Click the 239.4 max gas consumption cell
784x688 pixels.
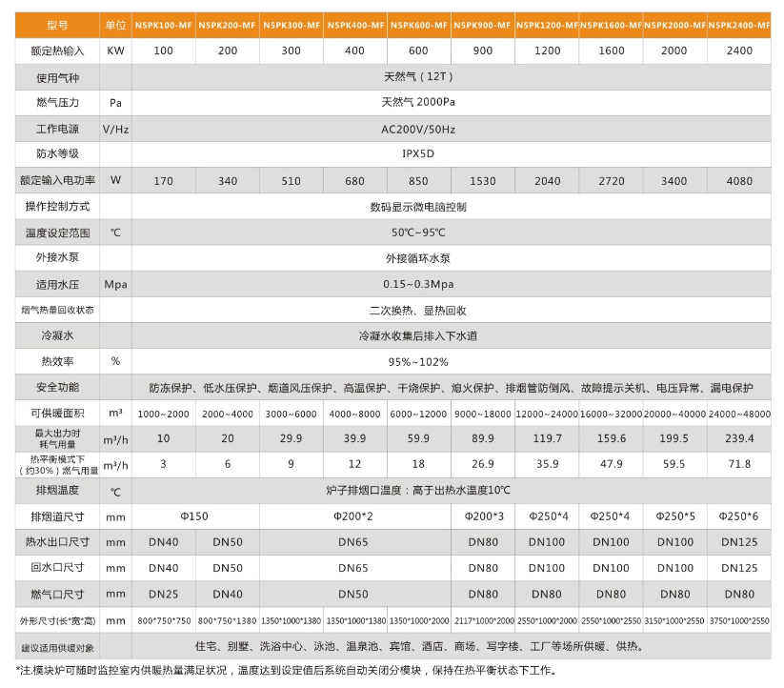(738, 438)
